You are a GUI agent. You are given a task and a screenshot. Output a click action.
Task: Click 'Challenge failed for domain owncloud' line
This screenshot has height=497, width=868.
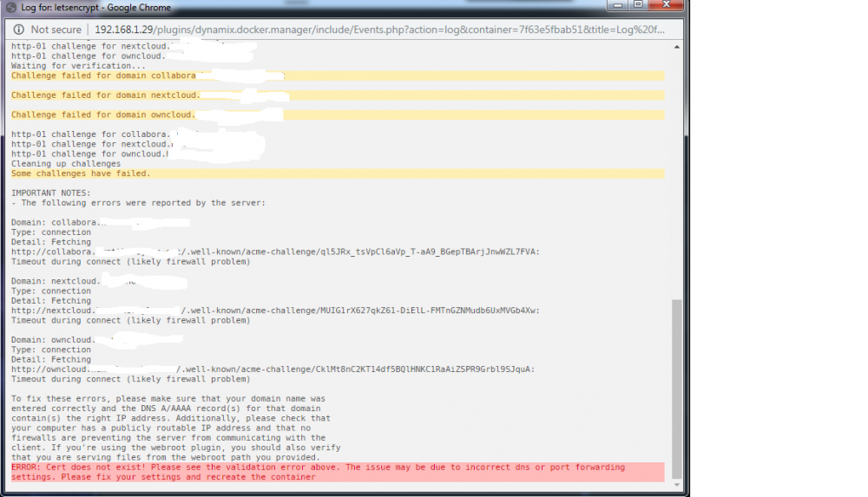337,114
